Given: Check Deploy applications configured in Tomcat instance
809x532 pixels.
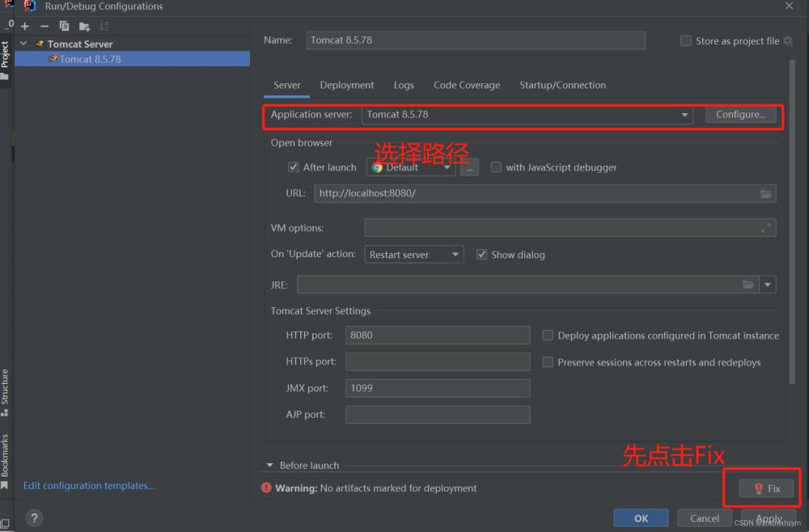Looking at the screenshot, I should 548,335.
